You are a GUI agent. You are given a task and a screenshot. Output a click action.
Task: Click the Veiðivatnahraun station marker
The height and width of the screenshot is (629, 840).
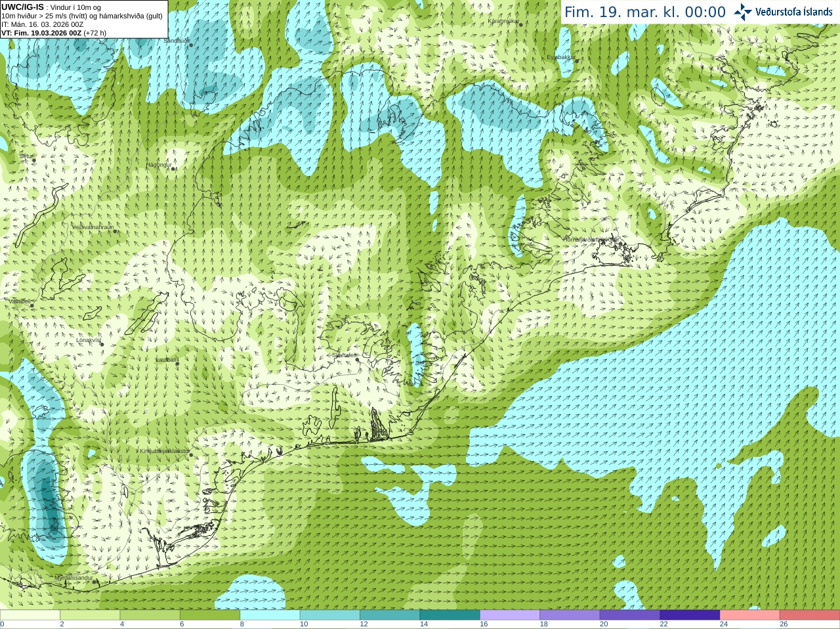coord(114,230)
